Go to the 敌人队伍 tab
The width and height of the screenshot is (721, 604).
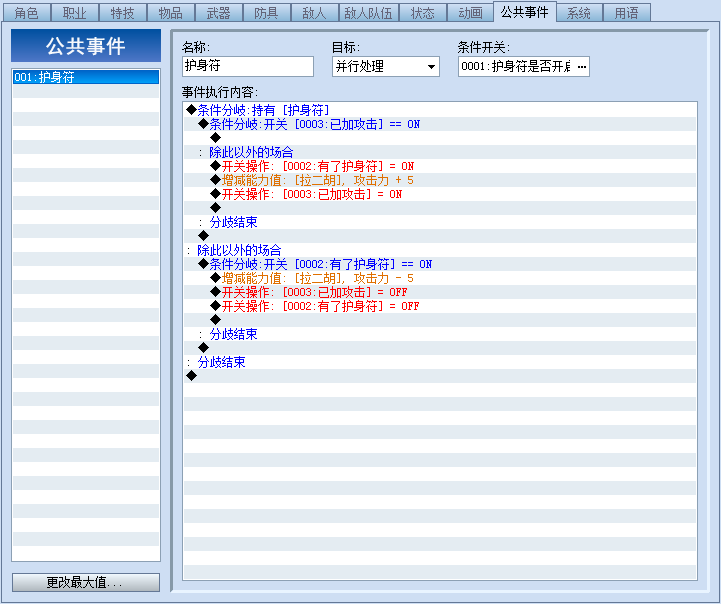368,12
